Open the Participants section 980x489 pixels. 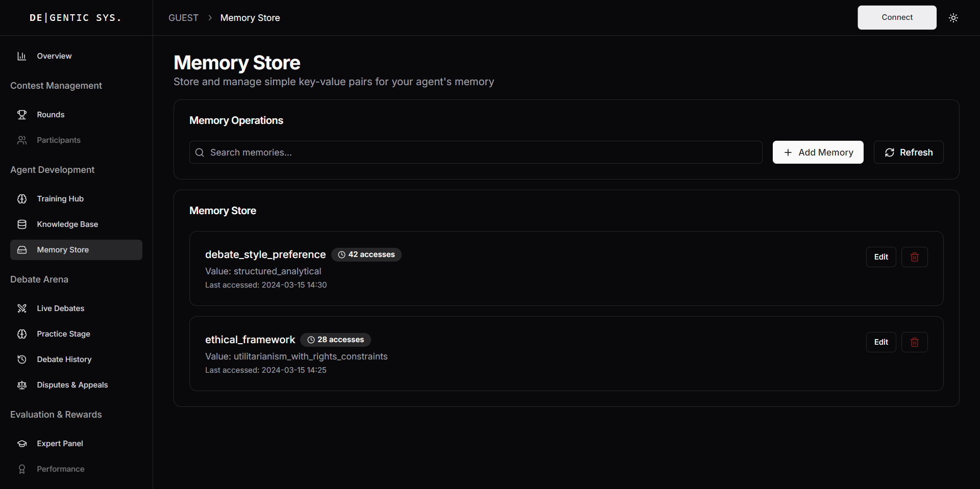coord(59,140)
